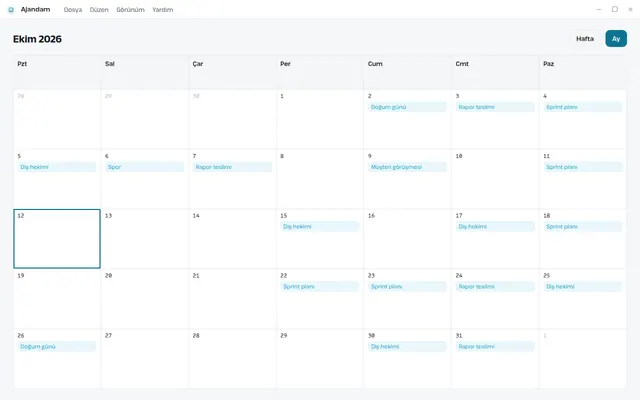The image size is (640, 400).
Task: Open Rapor teslimi event on October 24
Action: pyautogui.click(x=495, y=287)
